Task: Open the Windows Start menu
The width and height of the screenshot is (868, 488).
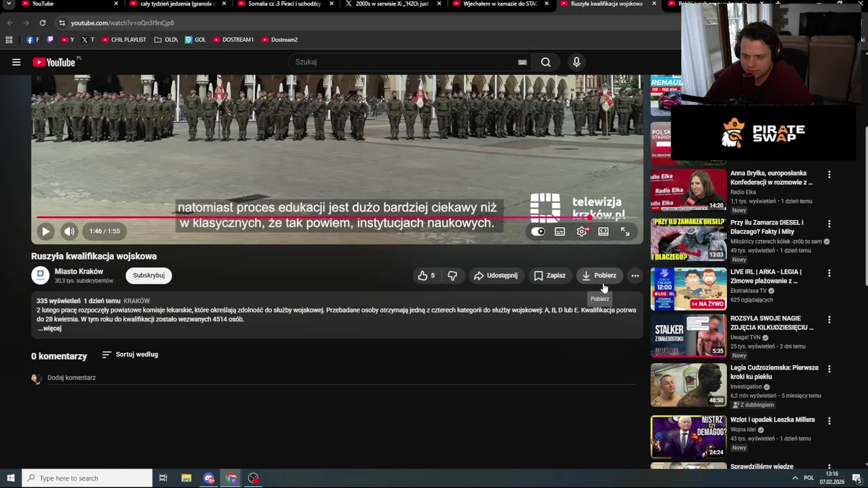Action: [10, 479]
